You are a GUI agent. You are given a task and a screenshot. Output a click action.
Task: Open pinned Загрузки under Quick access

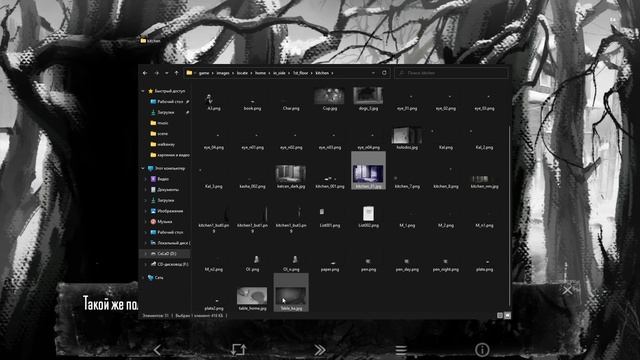coord(162,112)
